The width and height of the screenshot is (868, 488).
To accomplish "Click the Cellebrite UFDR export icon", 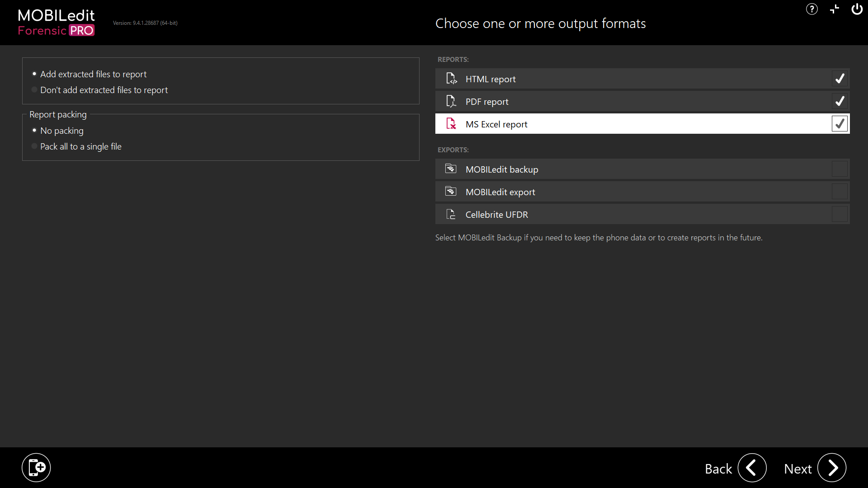I will (x=451, y=214).
